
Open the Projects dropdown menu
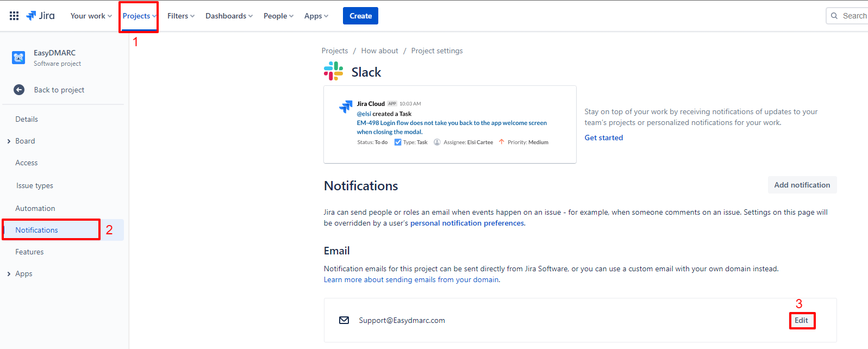pyautogui.click(x=139, y=16)
